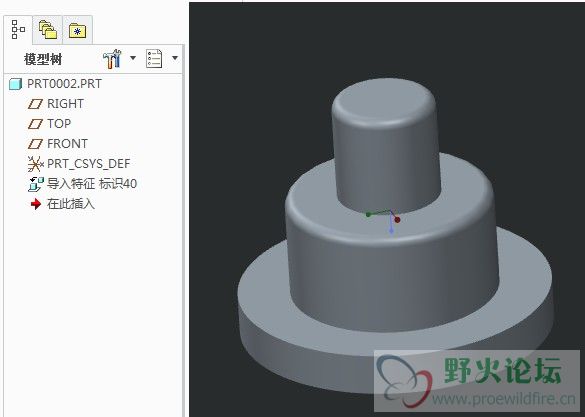Click the import feature icon

36,184
